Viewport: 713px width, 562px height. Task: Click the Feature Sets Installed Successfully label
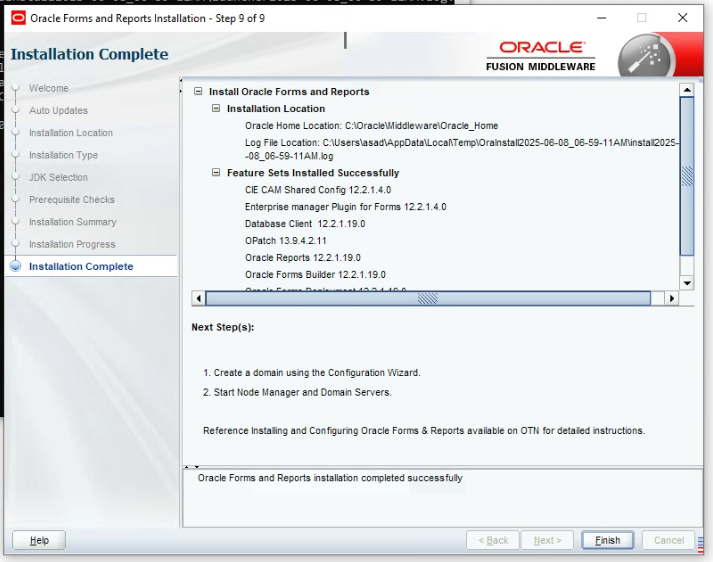click(313, 173)
